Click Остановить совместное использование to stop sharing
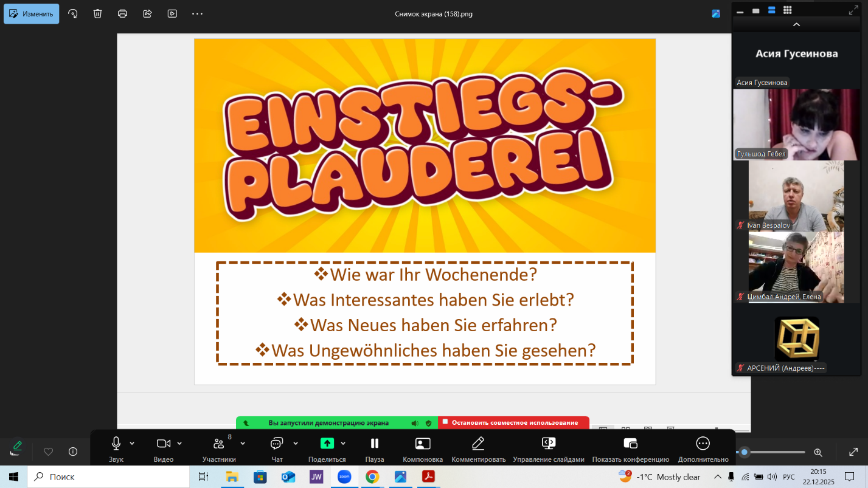This screenshot has height=488, width=868. click(514, 422)
